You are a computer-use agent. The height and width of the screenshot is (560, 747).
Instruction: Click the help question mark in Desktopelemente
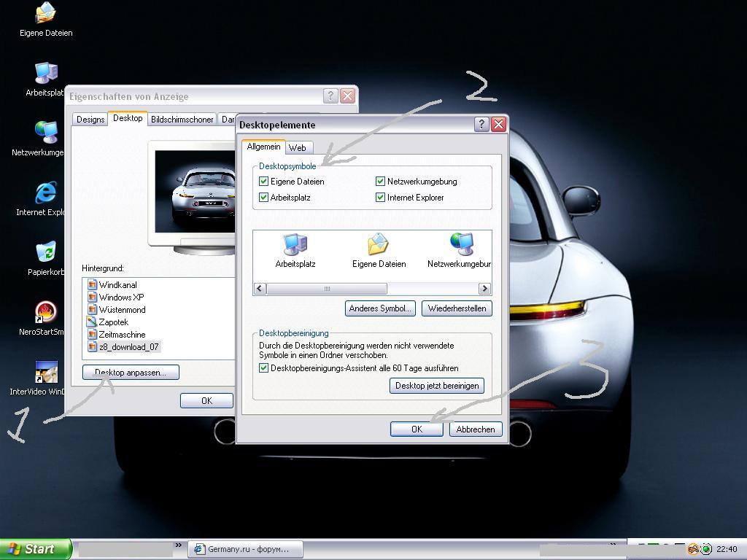[x=481, y=124]
